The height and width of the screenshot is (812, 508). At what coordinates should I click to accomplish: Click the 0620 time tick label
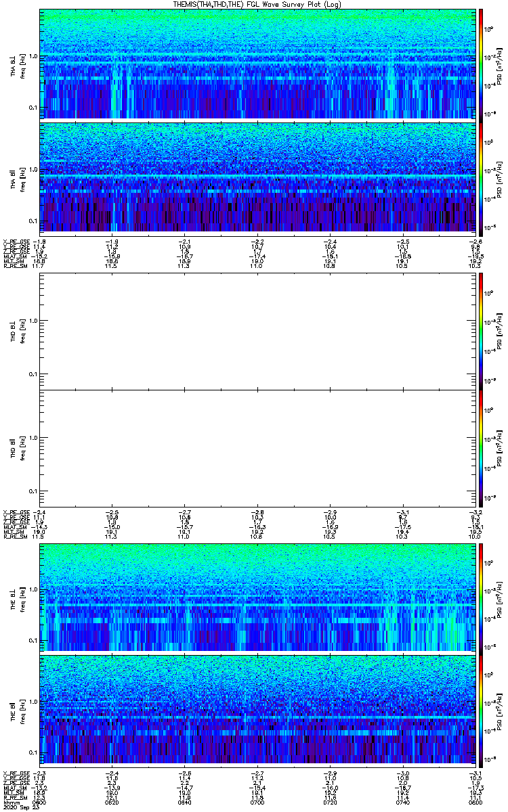click(x=112, y=804)
